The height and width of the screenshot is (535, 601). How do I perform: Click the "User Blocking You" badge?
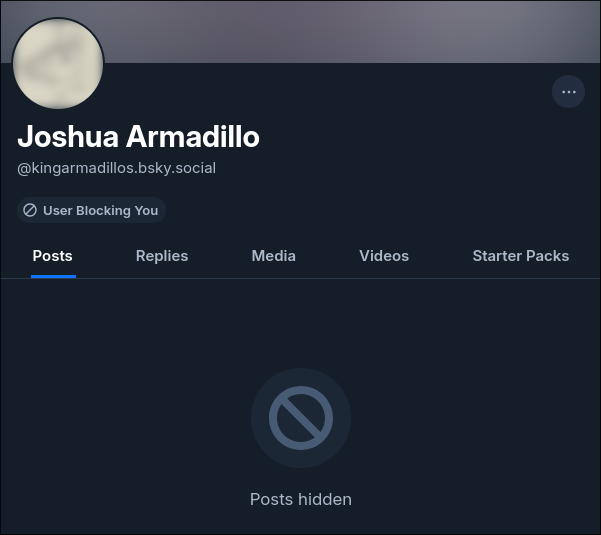(x=91, y=211)
